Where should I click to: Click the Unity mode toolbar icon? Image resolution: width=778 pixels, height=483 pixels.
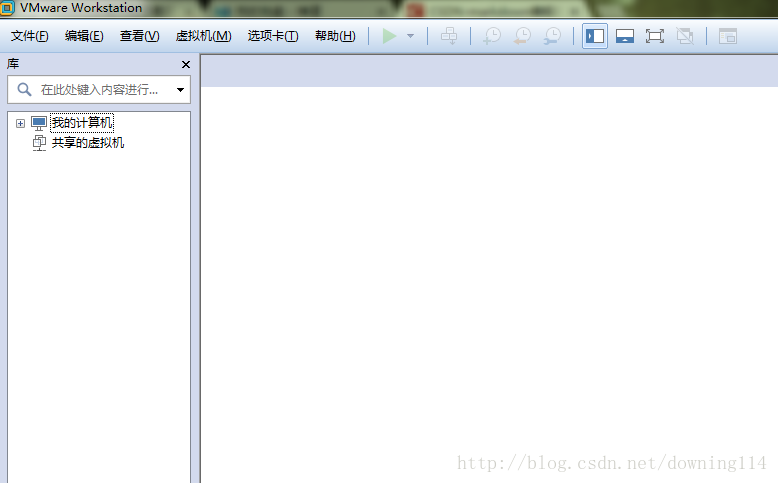pyautogui.click(x=685, y=36)
